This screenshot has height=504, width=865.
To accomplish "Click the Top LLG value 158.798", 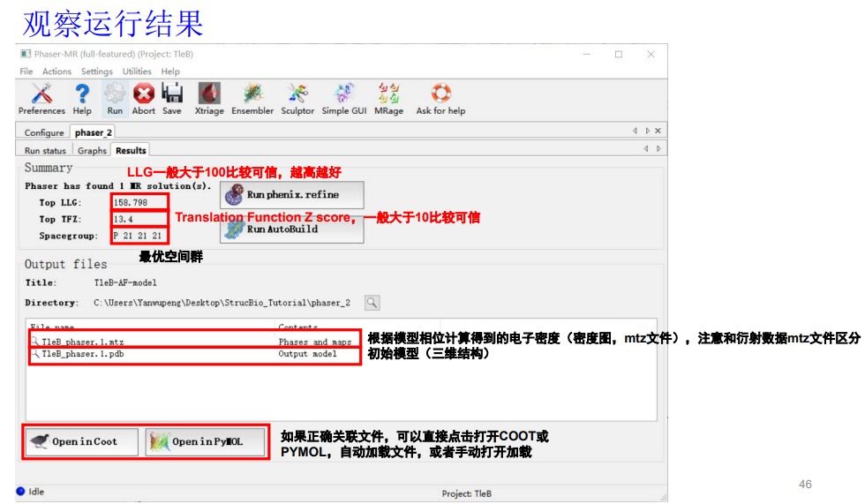I will (131, 202).
